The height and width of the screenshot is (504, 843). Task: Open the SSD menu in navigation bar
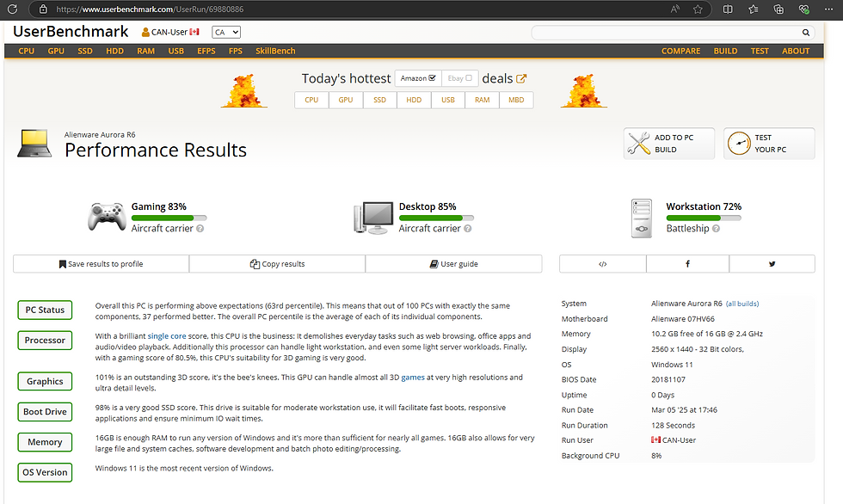point(85,51)
